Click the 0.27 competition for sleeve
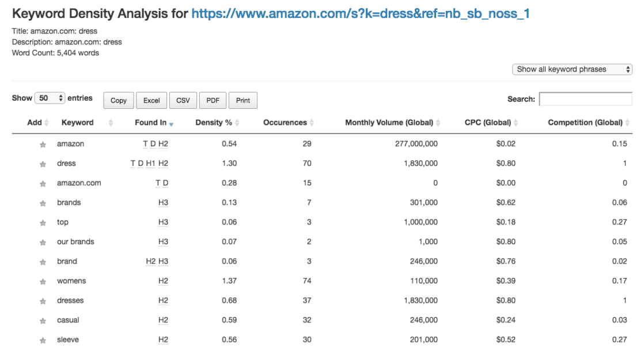Screen dimensions: 644x346 (619, 340)
